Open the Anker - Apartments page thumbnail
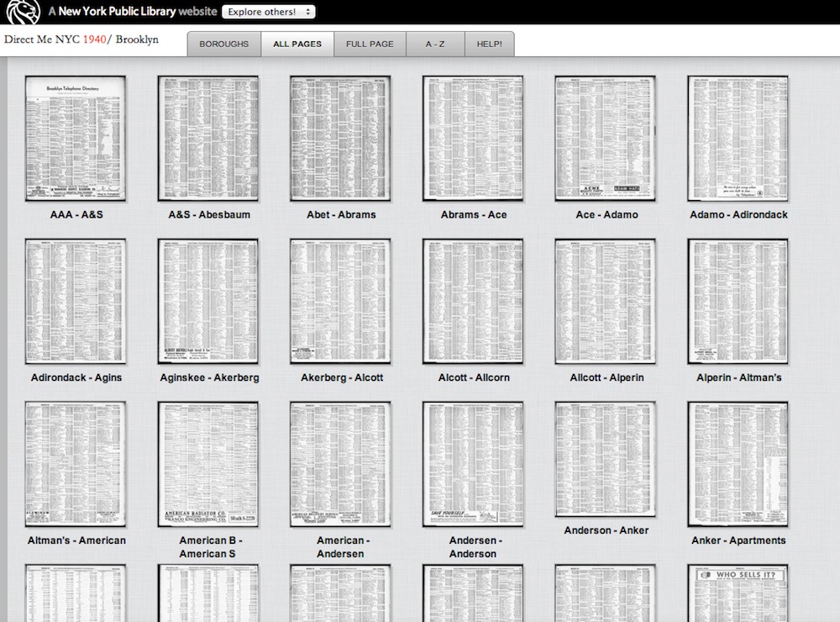840x622 pixels. pos(738,464)
